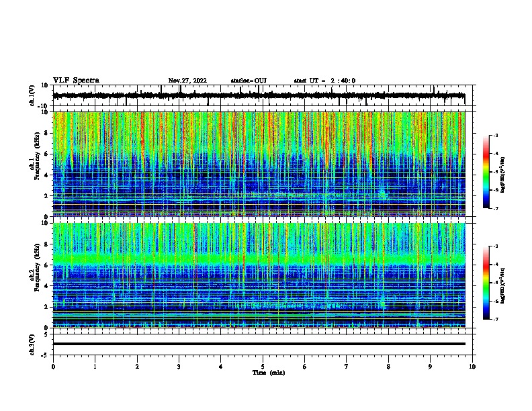Click the date text "Nov.27, 2022"
Image resolution: width=532 pixels, height=411 pixels.
click(187, 81)
